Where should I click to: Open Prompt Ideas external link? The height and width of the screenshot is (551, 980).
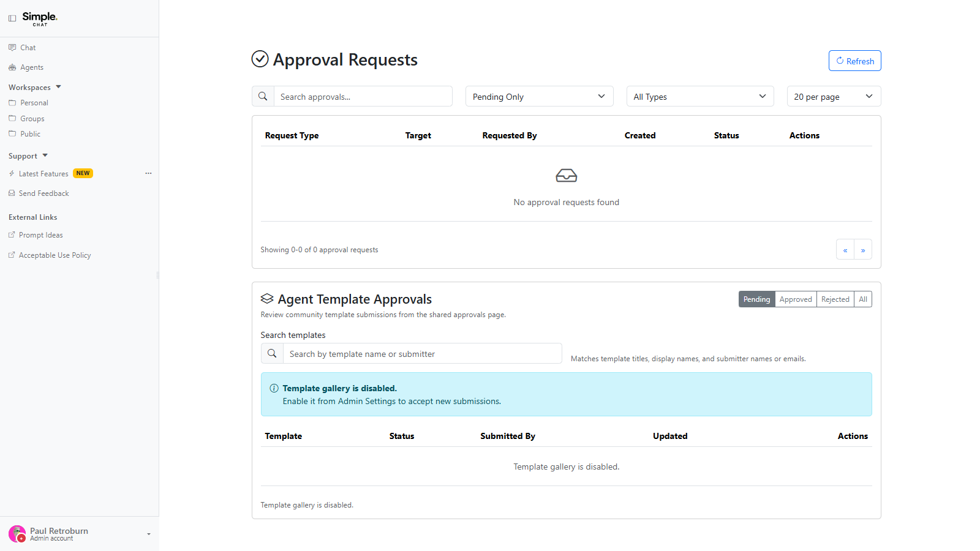[x=40, y=235]
